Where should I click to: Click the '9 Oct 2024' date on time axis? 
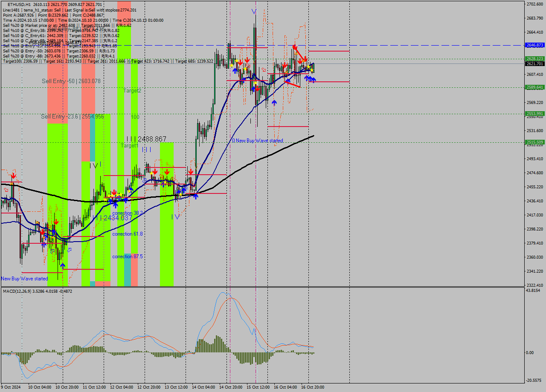click(x=11, y=387)
